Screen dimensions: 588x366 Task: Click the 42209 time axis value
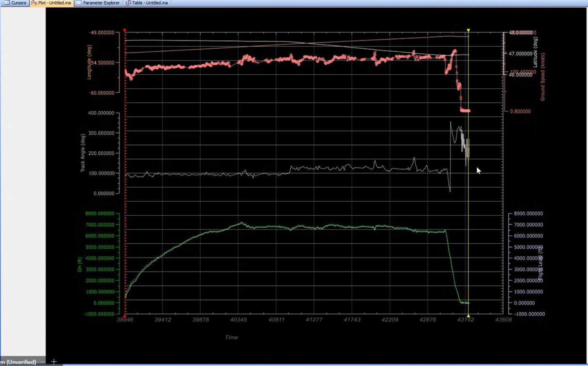click(x=390, y=320)
